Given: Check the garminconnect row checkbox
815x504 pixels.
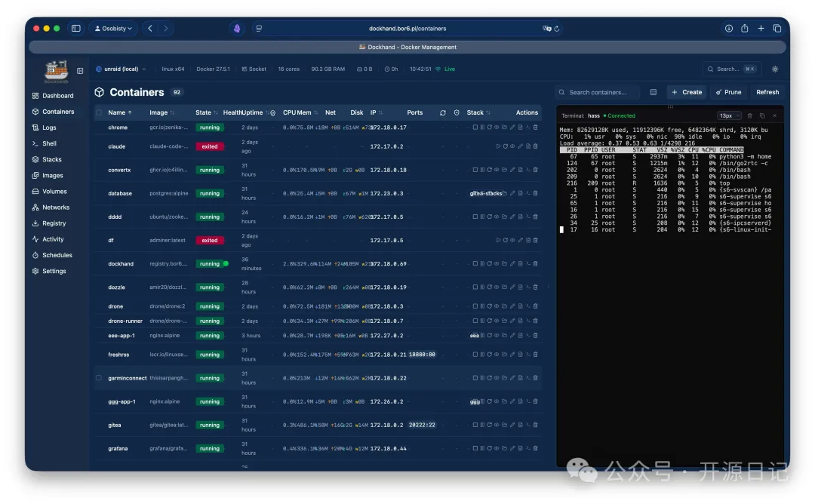Looking at the screenshot, I should pyautogui.click(x=99, y=378).
